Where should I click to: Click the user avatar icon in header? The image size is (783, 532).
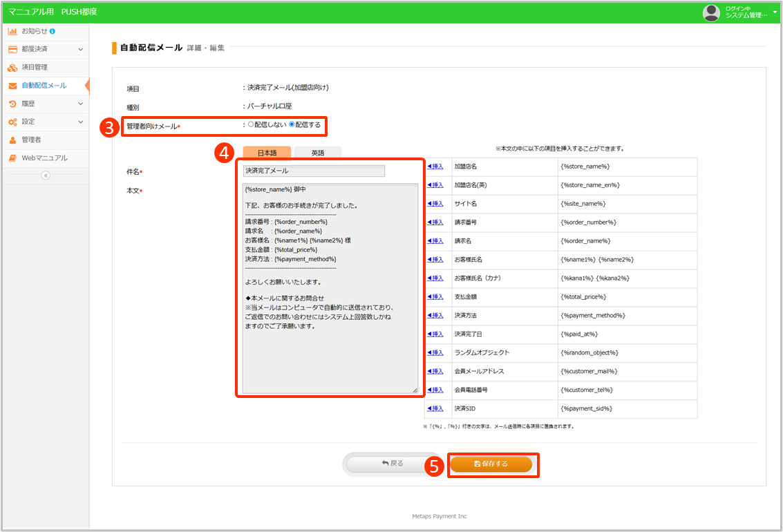[x=711, y=12]
